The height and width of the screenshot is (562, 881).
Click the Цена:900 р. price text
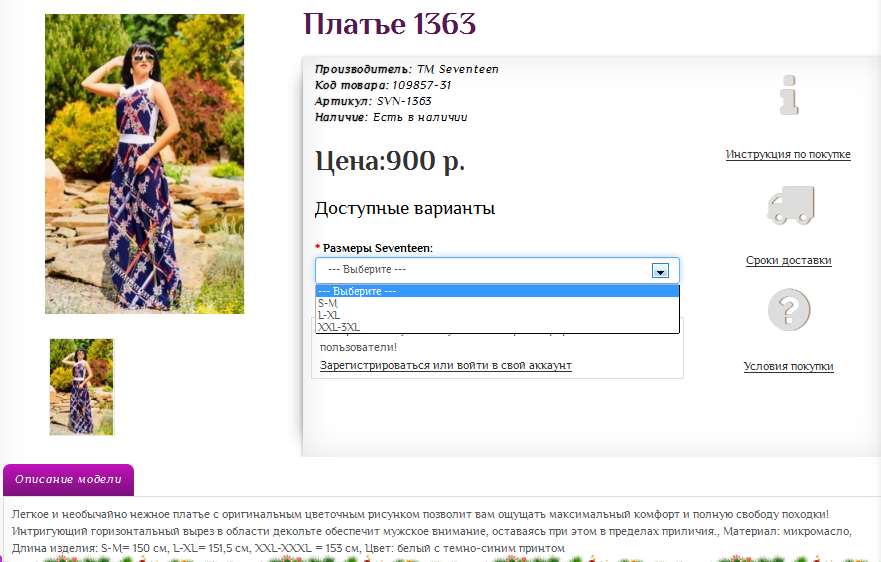(x=390, y=161)
